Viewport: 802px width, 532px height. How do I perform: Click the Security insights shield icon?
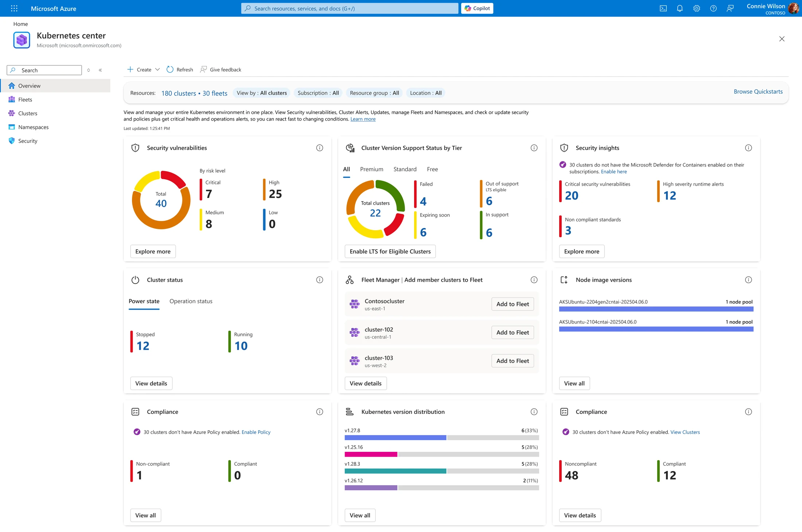(x=564, y=148)
